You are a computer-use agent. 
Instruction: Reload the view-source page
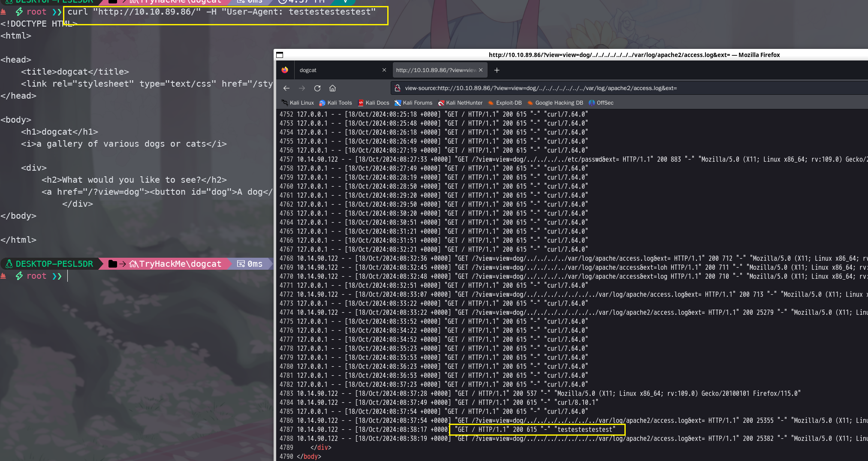pos(317,88)
